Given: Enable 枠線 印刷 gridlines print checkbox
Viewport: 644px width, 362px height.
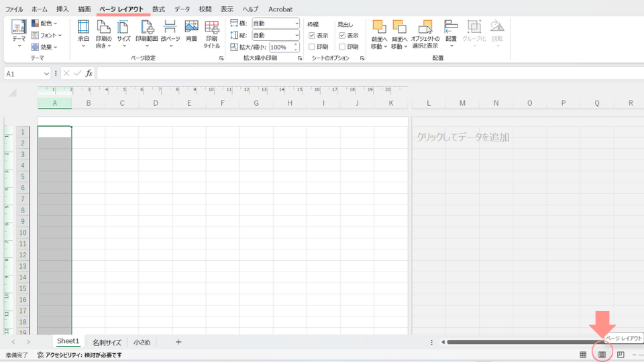Looking at the screenshot, I should click(312, 47).
